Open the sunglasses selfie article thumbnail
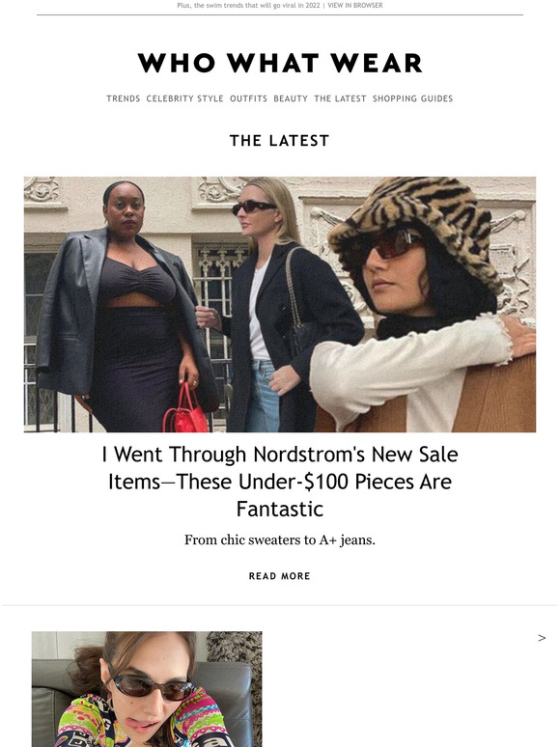 tap(147, 689)
